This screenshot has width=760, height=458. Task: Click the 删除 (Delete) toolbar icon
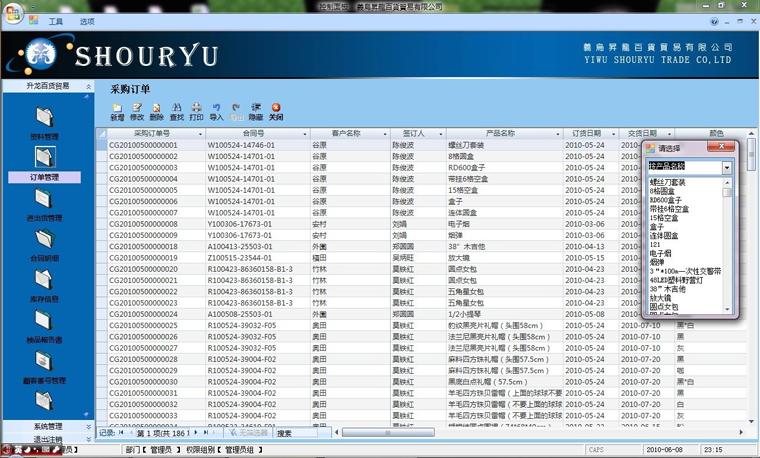(157, 112)
